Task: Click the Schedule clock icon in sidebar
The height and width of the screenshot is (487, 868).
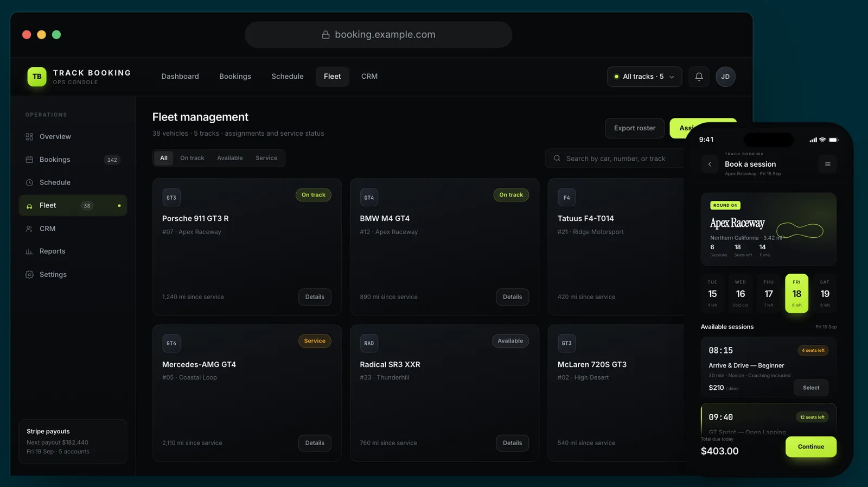Action: [x=29, y=182]
